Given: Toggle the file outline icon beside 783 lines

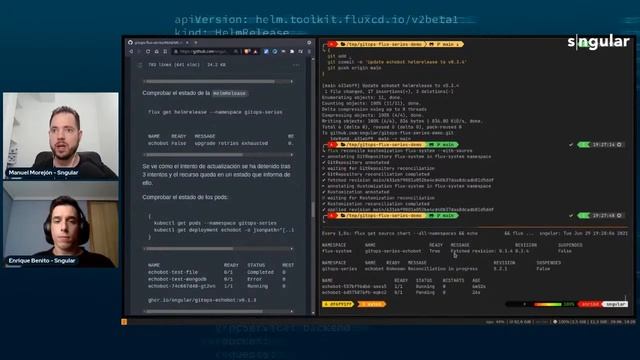Looking at the screenshot, I should click(140, 64).
